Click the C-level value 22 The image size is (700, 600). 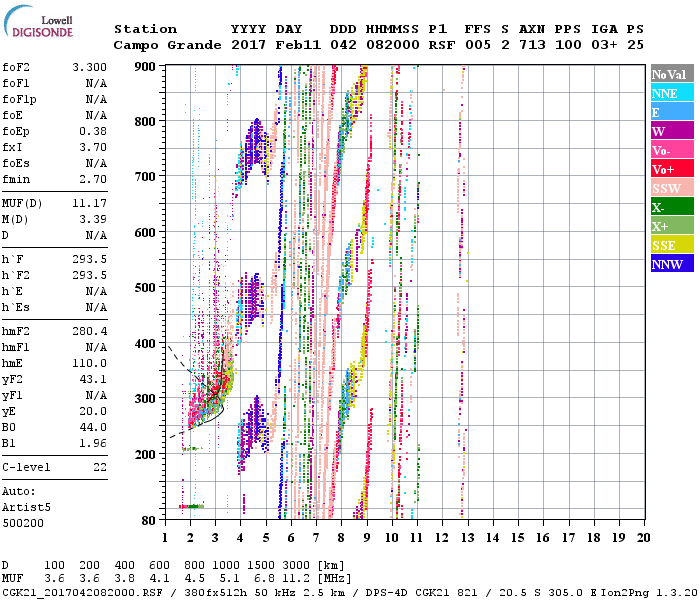point(100,467)
